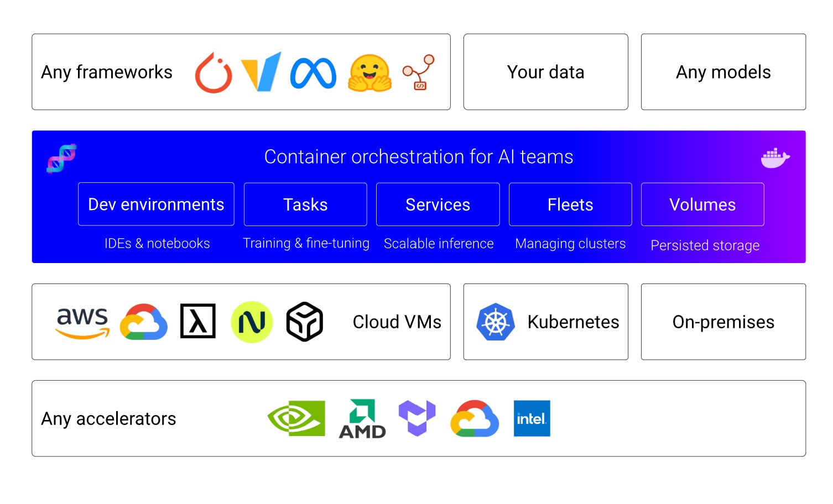The width and height of the screenshot is (833, 504).
Task: Click the Any frameworks label
Action: click(x=107, y=72)
